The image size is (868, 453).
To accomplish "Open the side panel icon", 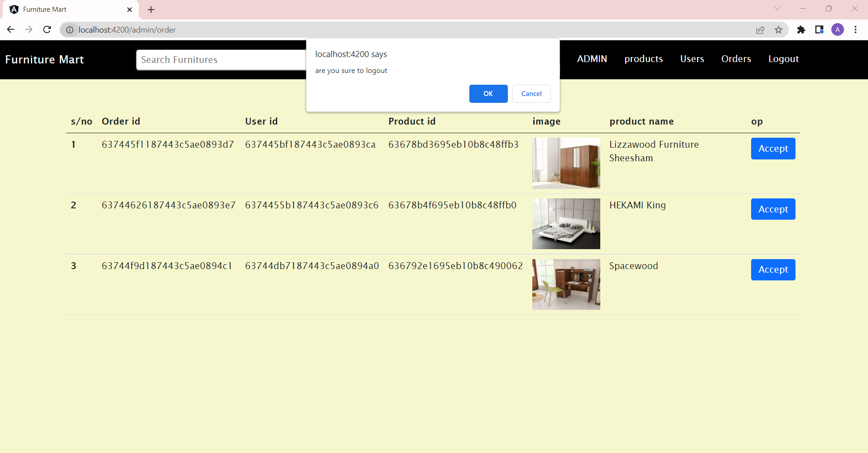I will tap(819, 30).
